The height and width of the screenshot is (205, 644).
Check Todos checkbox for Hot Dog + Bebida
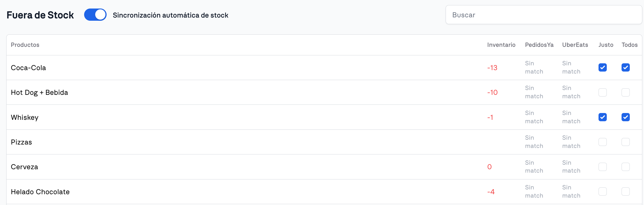pyautogui.click(x=626, y=92)
